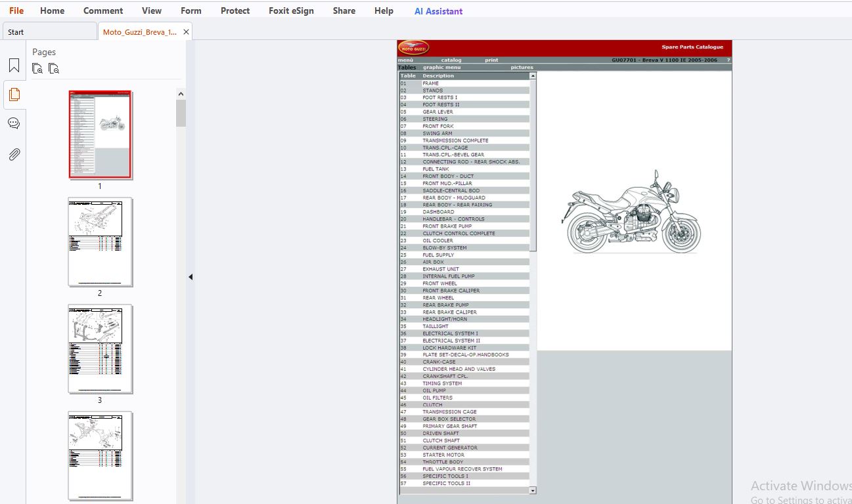
Task: Click table list scroll up arrow
Action: point(533,76)
